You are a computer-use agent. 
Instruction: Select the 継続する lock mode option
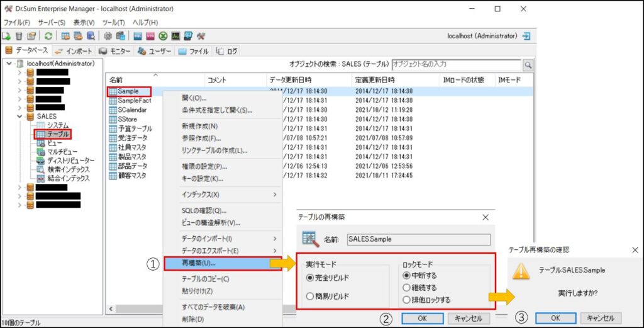[406, 288]
